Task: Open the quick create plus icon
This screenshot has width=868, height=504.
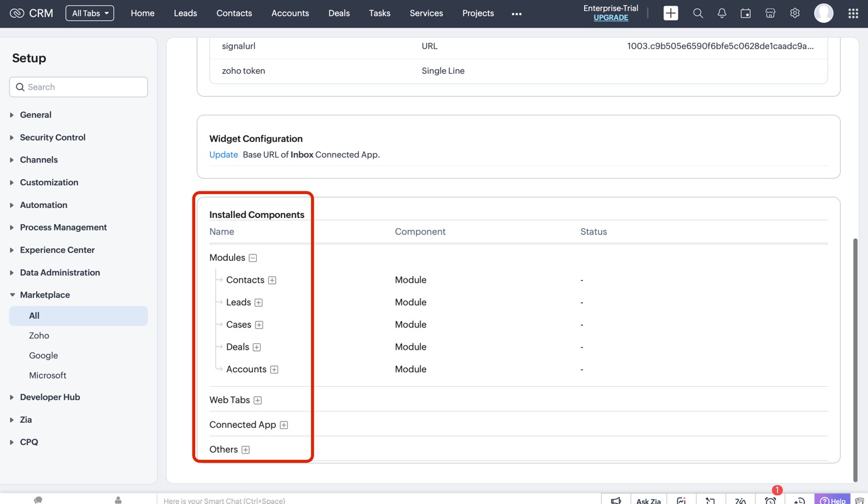Action: tap(670, 13)
